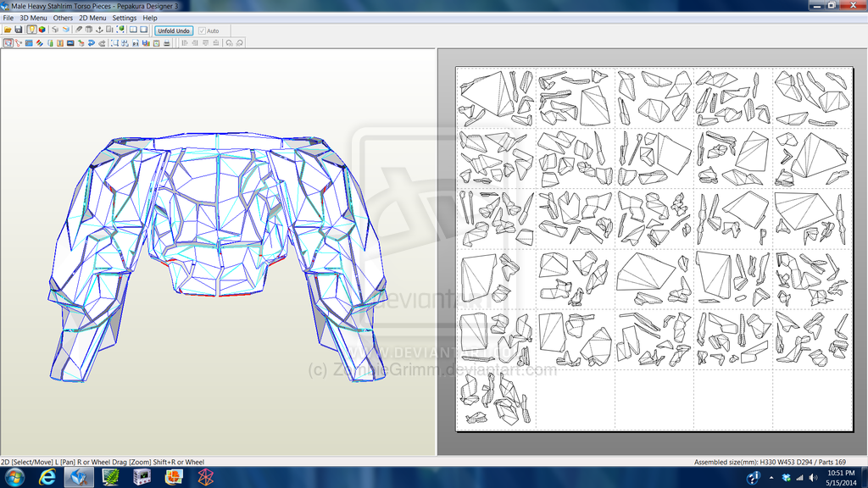
Task: Click the green-blue flaps tool icon
Action: [50, 43]
